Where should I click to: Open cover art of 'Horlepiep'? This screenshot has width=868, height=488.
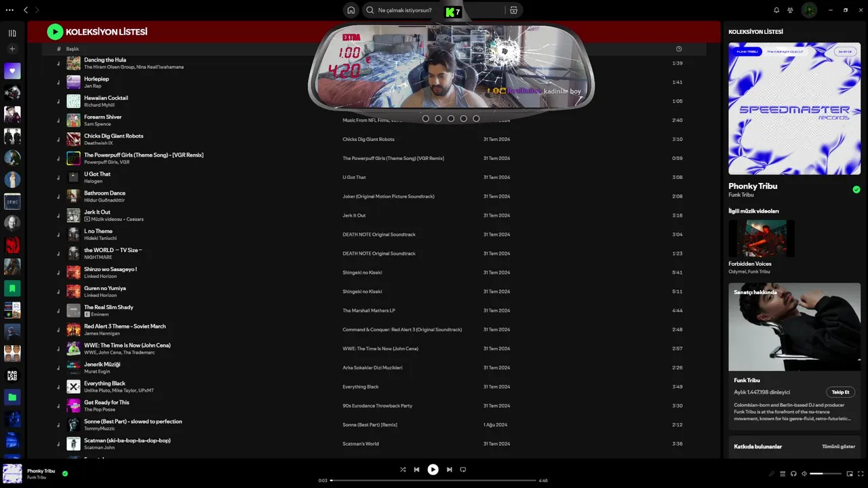(73, 82)
